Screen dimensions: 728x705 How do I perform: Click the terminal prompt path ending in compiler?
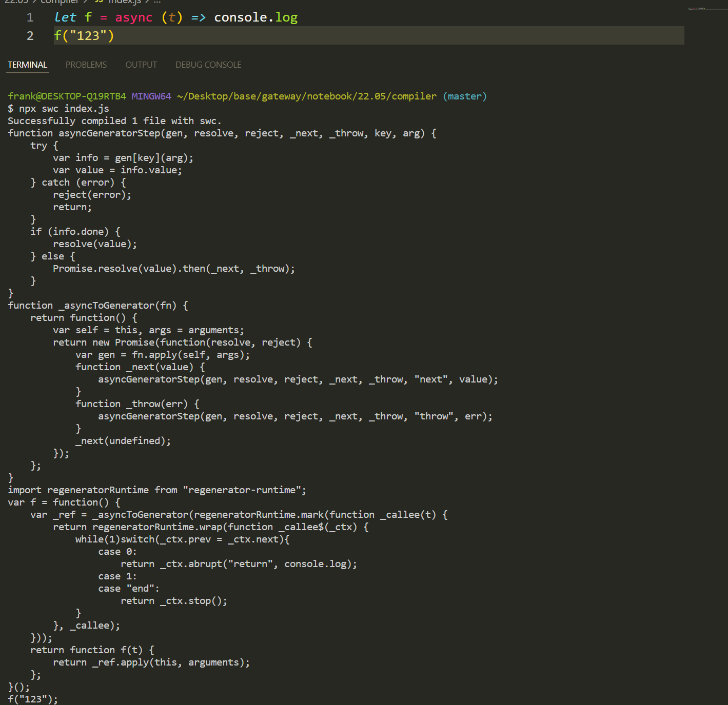(307, 96)
